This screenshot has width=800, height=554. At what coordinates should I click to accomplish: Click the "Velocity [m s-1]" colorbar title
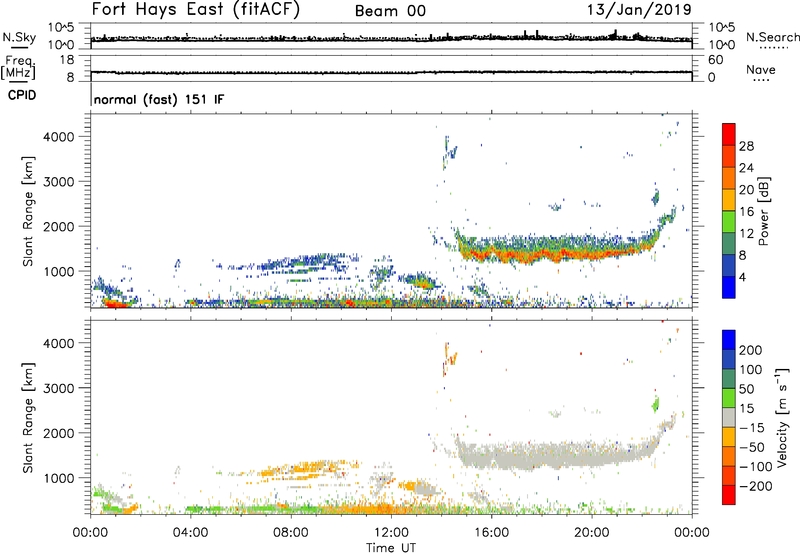coord(782,417)
